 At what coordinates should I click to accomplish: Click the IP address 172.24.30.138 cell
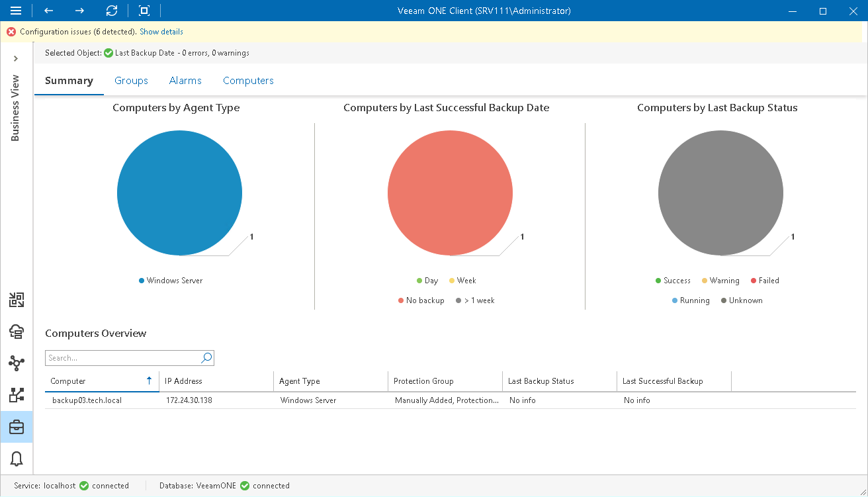click(x=189, y=400)
